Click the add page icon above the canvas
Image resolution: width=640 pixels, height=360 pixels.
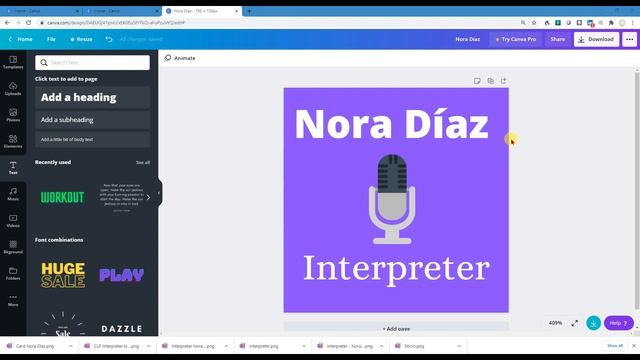pyautogui.click(x=504, y=81)
